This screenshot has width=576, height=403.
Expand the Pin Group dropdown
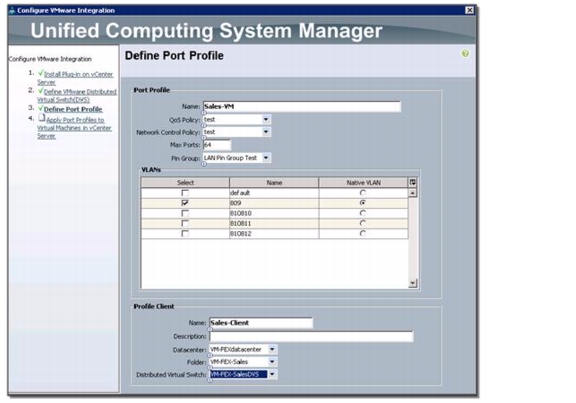[x=266, y=158]
